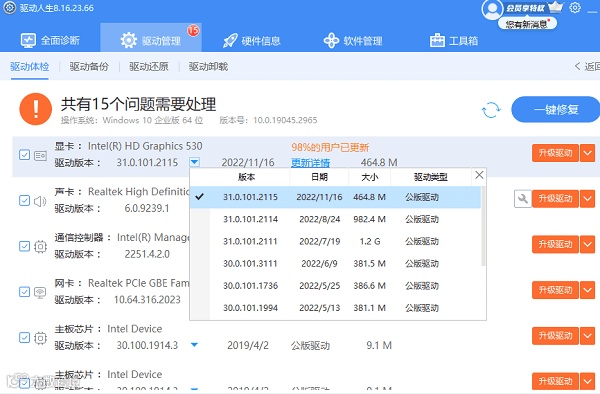Uncheck the Realtek sound card checkbox

pyautogui.click(x=24, y=200)
